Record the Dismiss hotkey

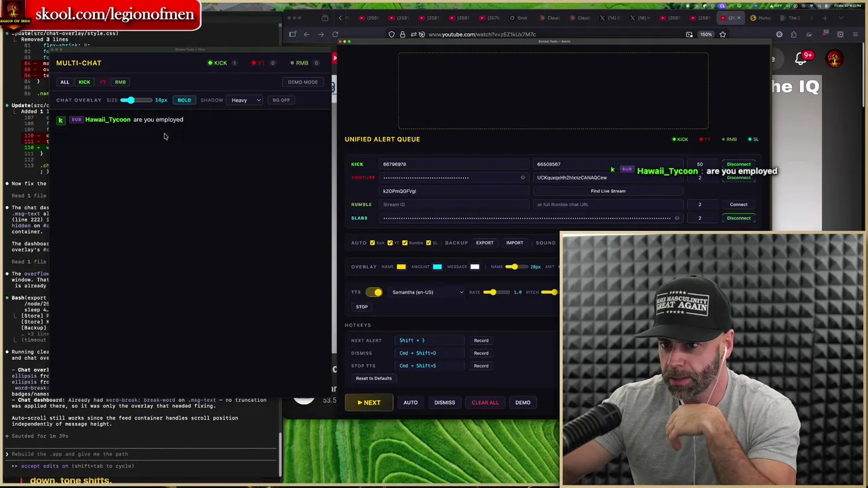481,353
